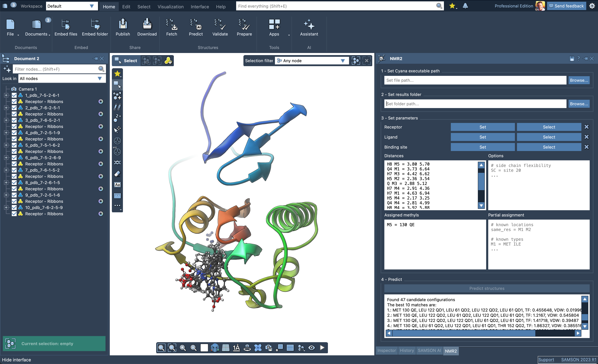Click the play button in bottom toolbar

coord(322,348)
